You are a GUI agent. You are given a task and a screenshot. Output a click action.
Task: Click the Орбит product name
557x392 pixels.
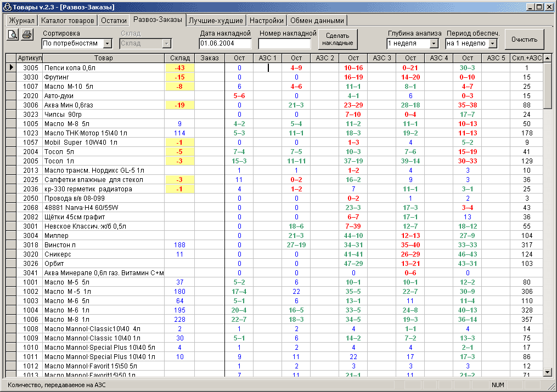54,264
